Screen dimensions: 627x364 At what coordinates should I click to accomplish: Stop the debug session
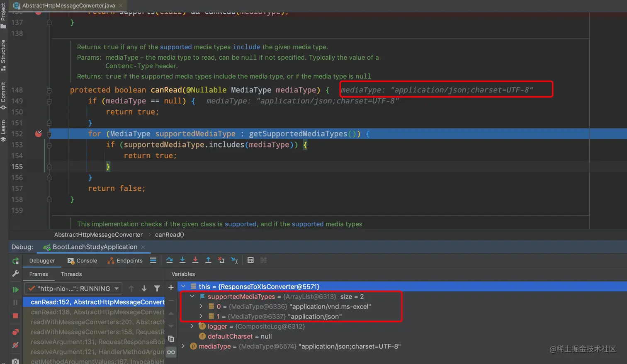coord(15,316)
